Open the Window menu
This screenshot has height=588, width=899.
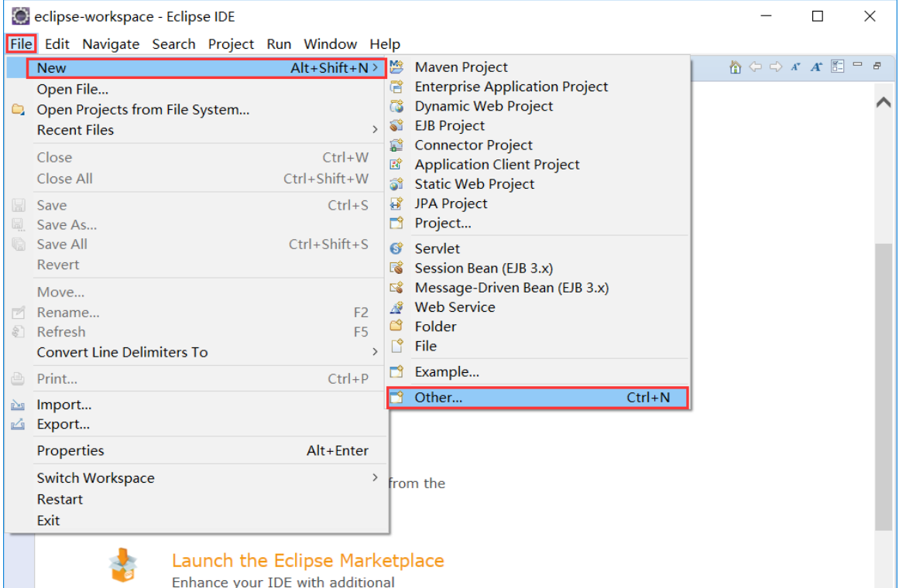point(331,44)
